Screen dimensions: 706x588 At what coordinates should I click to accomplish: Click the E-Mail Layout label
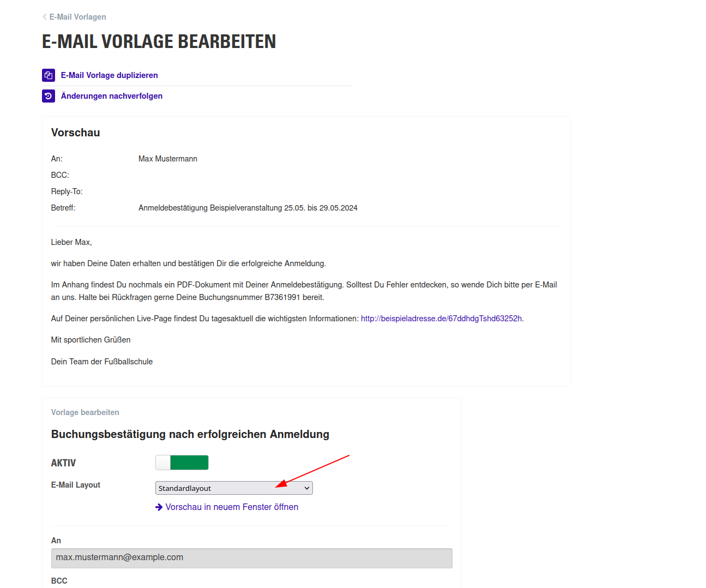pos(76,485)
